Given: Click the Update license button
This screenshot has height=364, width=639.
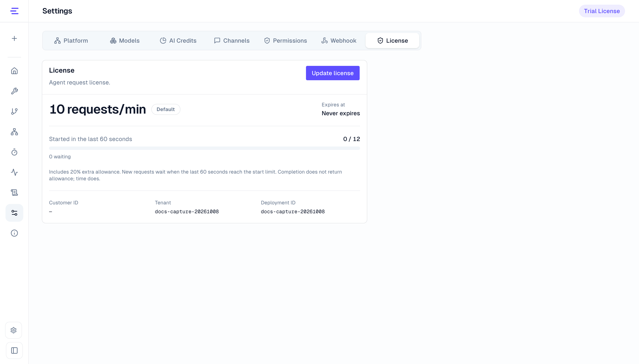Looking at the screenshot, I should click(333, 73).
